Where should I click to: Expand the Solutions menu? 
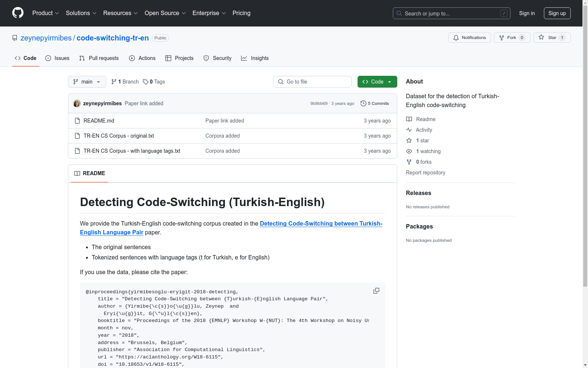(x=81, y=13)
